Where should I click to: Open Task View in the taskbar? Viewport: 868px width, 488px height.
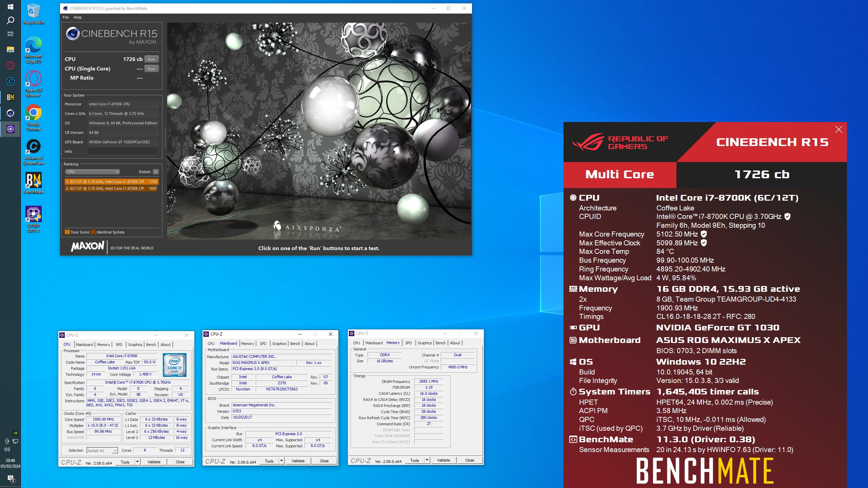point(10,34)
